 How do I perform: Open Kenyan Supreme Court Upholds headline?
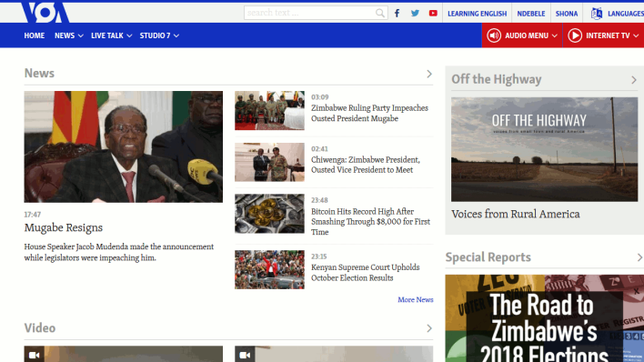click(365, 273)
